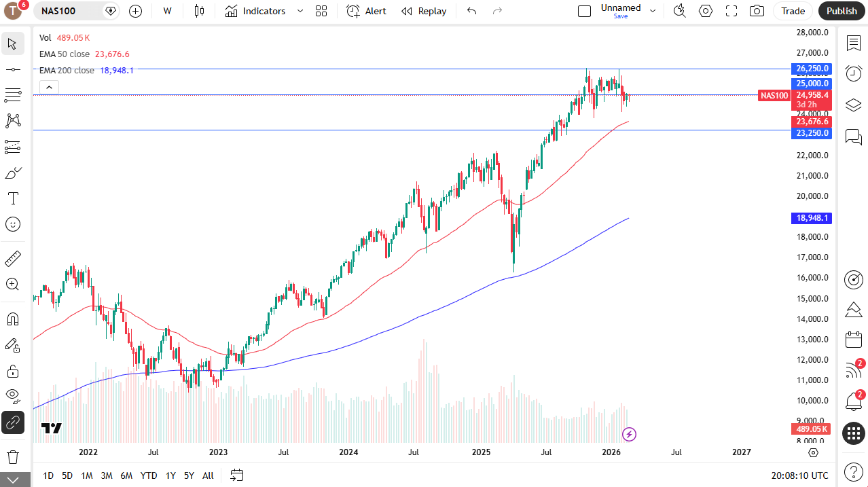Select the Emoji sticker tool

[12, 224]
